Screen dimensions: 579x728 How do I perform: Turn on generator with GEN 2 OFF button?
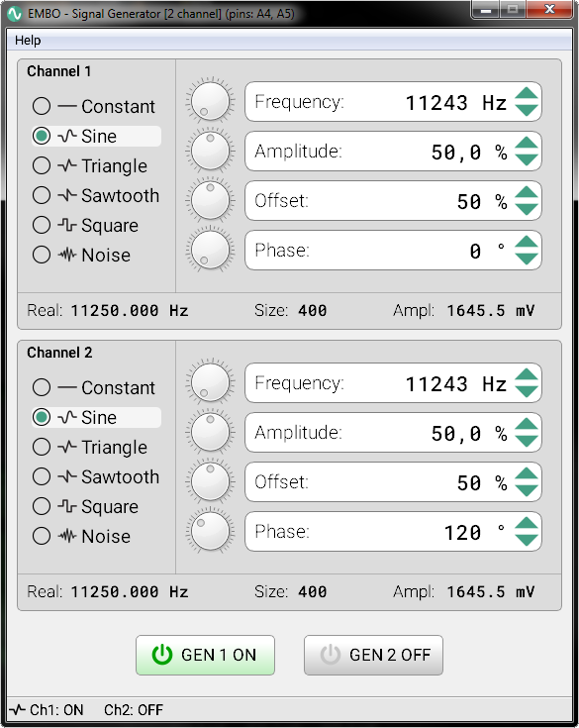coord(373,655)
